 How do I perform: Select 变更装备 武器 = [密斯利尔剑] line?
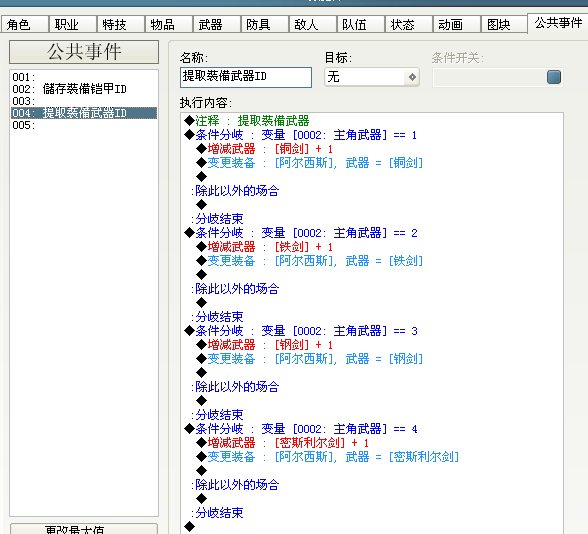click(327, 457)
